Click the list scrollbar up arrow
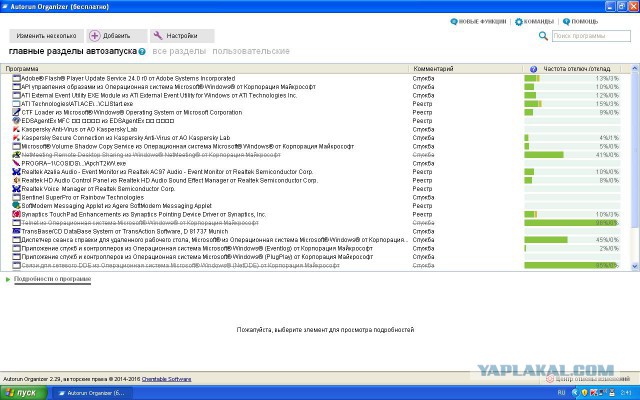Image resolution: width=640 pixels, height=400 pixels. point(635,68)
